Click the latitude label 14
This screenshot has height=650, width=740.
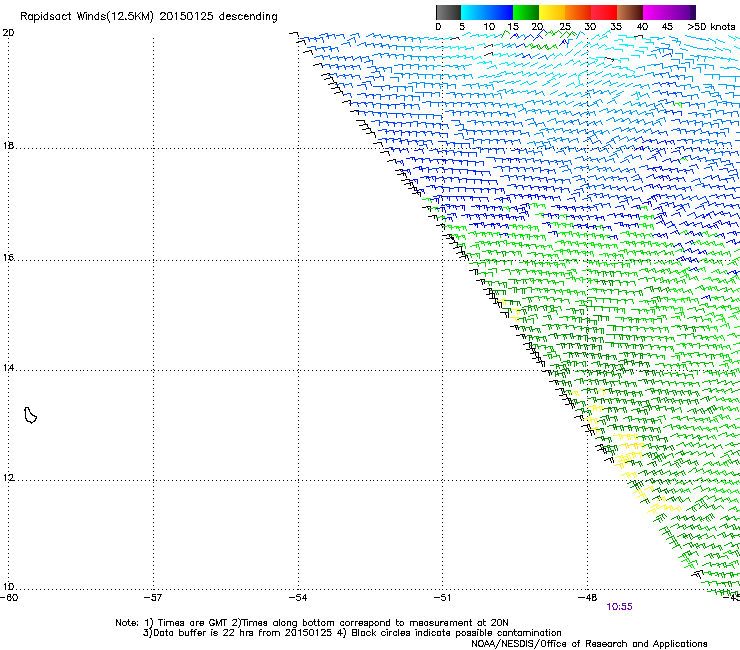(x=8, y=368)
